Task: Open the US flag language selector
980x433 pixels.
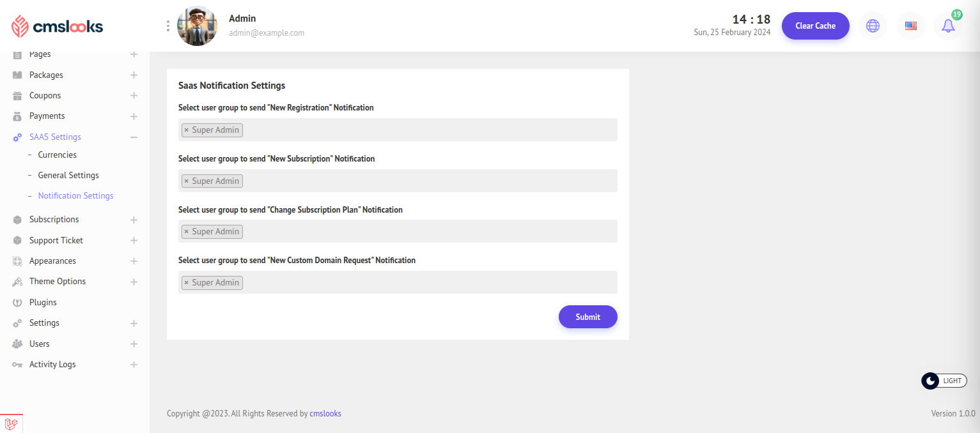Action: (x=911, y=26)
